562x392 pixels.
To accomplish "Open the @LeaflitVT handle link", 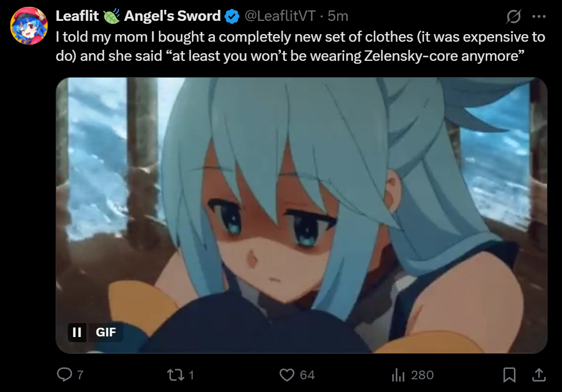I will coord(280,16).
